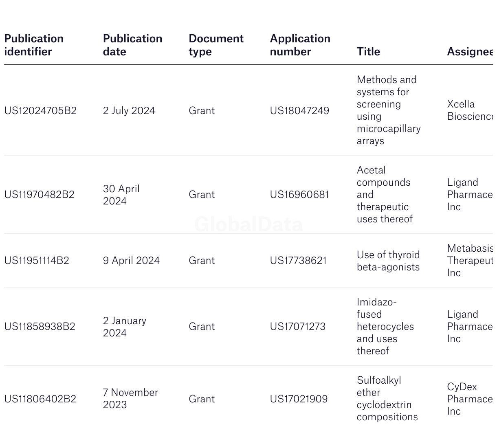Click the 2 July 2024 publication date

129,111
